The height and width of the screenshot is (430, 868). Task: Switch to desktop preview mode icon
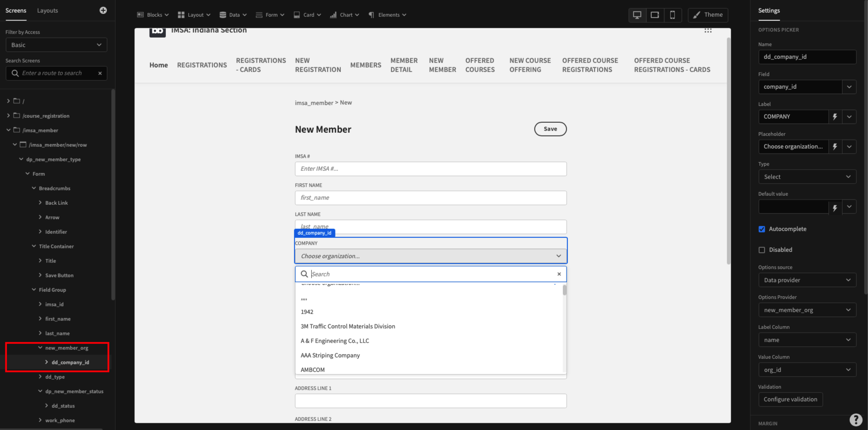636,14
